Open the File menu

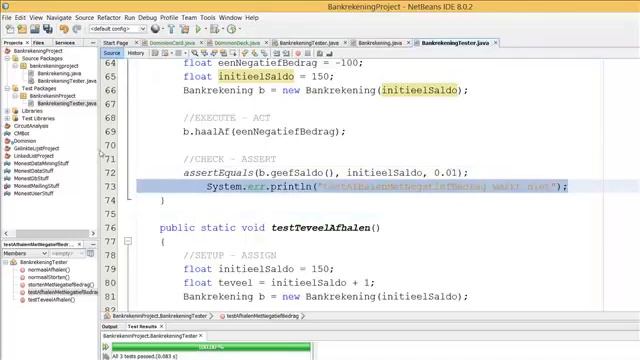[x=7, y=18]
